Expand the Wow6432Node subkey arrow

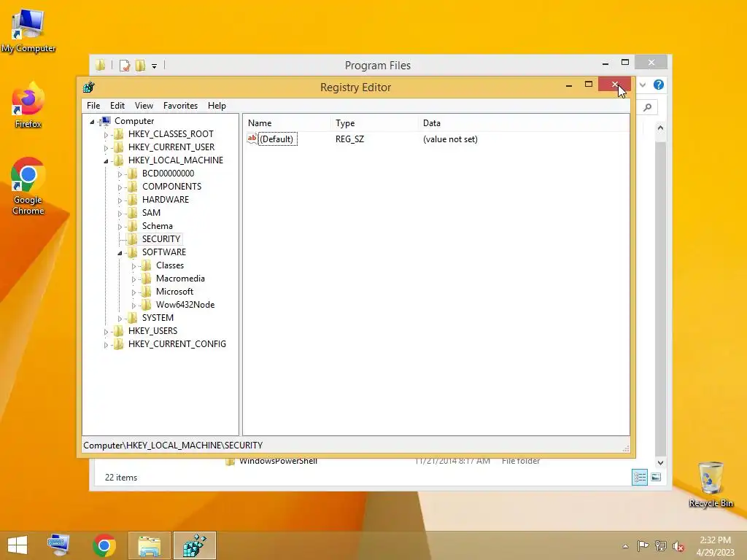[x=133, y=306]
